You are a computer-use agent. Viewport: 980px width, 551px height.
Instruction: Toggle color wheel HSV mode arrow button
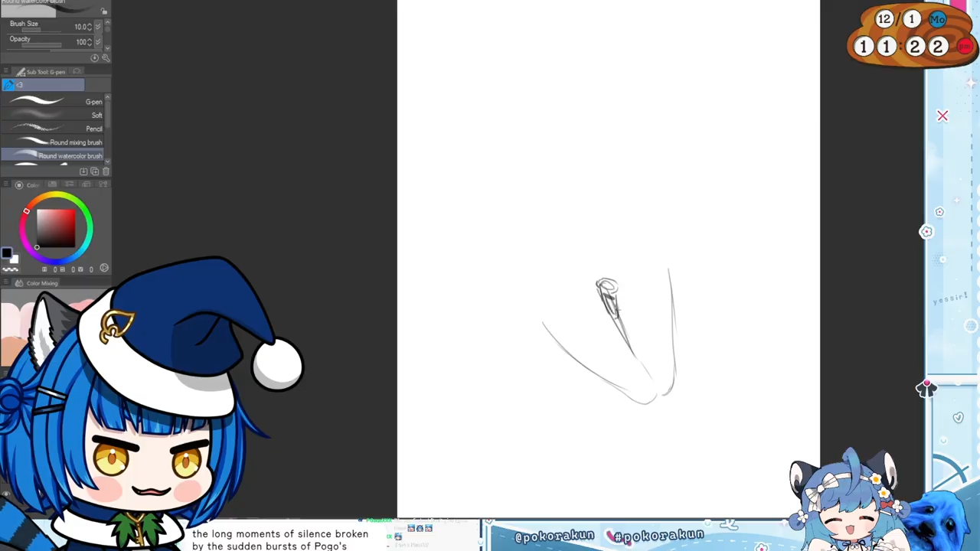click(x=104, y=269)
